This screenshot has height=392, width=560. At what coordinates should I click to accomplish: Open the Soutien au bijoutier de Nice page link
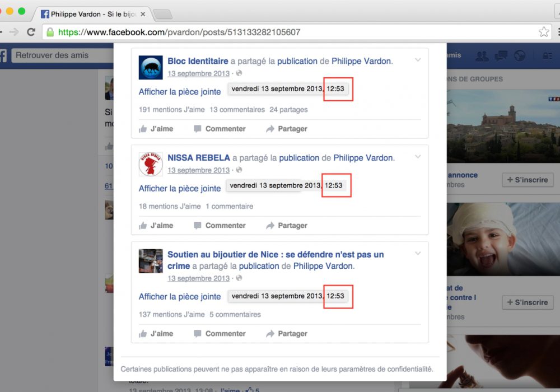[276, 260]
